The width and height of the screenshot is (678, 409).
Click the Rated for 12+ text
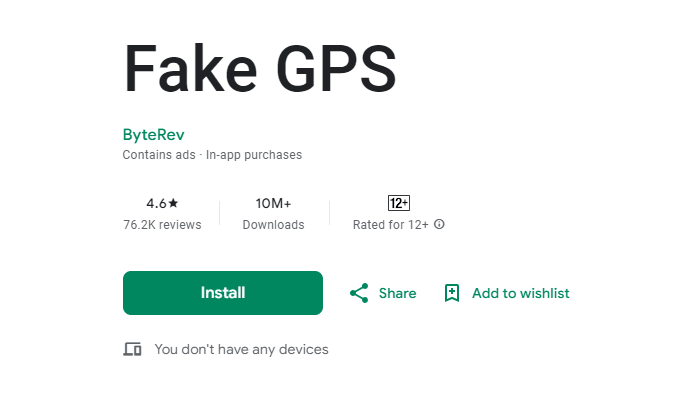pos(390,225)
